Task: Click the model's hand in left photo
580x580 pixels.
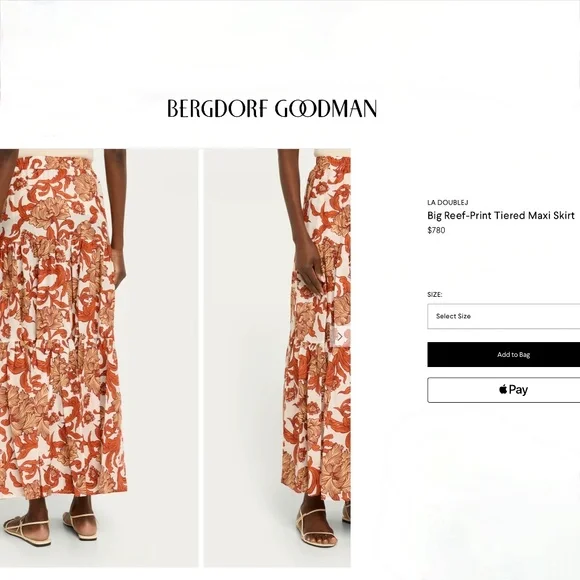Action: click(x=118, y=272)
